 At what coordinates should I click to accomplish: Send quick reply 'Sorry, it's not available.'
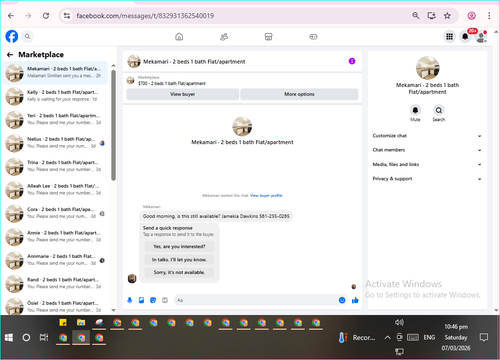[x=179, y=272]
